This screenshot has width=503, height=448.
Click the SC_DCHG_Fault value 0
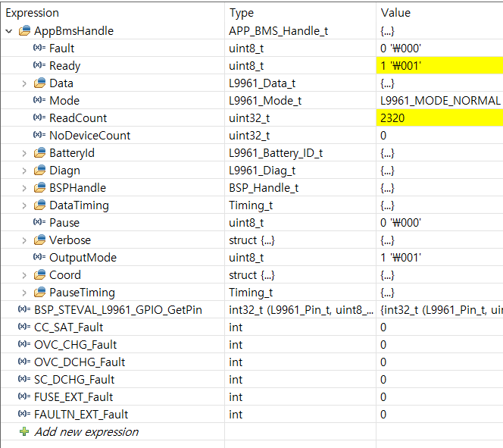[x=383, y=380]
